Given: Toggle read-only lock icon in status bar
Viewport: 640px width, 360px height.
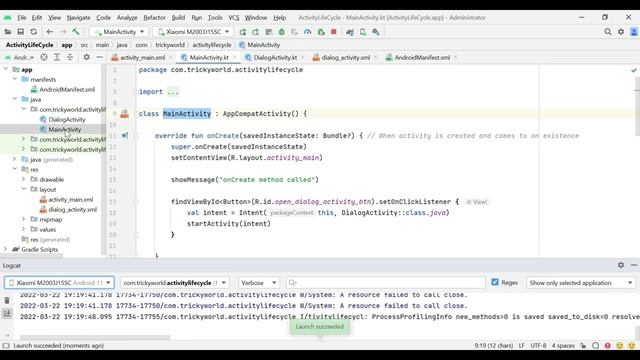Looking at the screenshot, I should click(583, 346).
